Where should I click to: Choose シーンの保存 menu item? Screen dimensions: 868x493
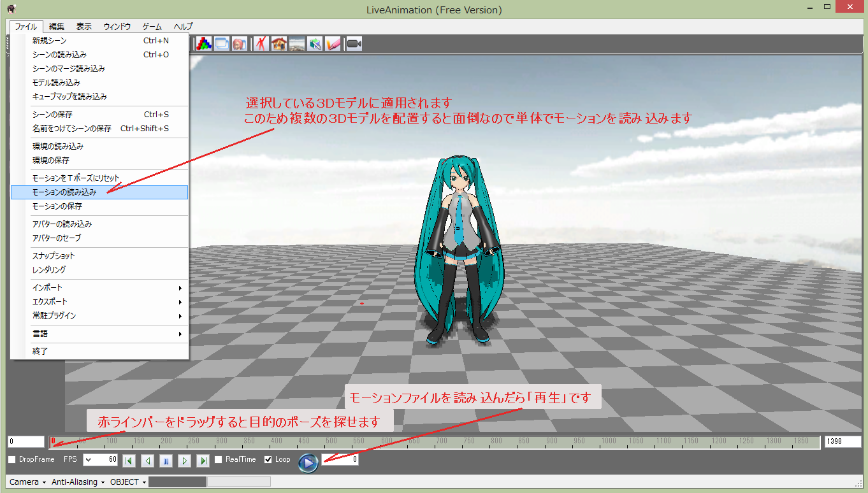(x=100, y=114)
